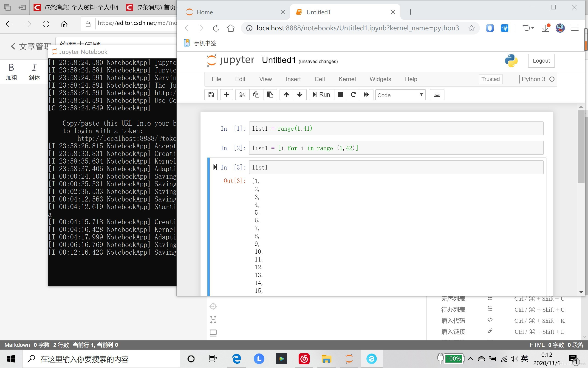The height and width of the screenshot is (368, 588).
Task: Insert a cell below with the plus icon
Action: pyautogui.click(x=226, y=95)
